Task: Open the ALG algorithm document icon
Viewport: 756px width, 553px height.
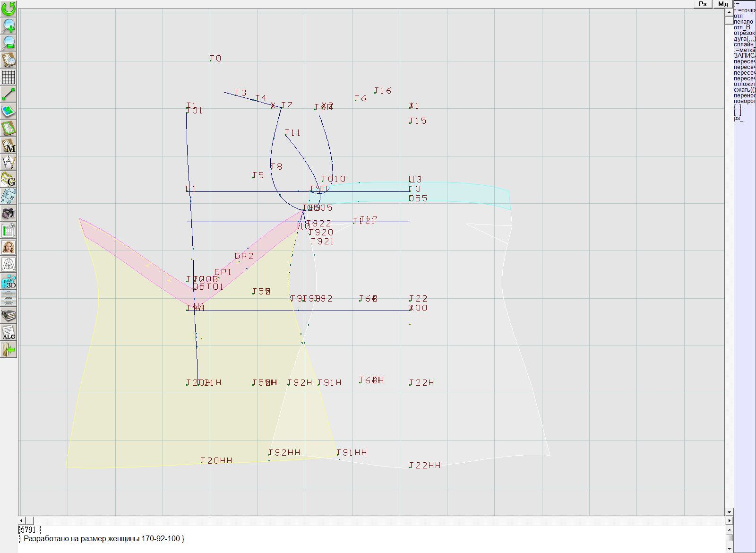Action: 9,333
